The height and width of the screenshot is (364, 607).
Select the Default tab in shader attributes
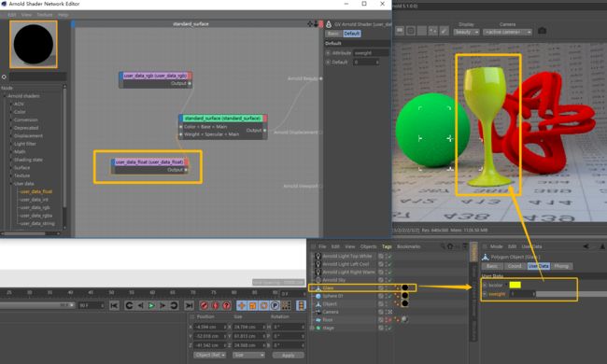[x=352, y=34]
